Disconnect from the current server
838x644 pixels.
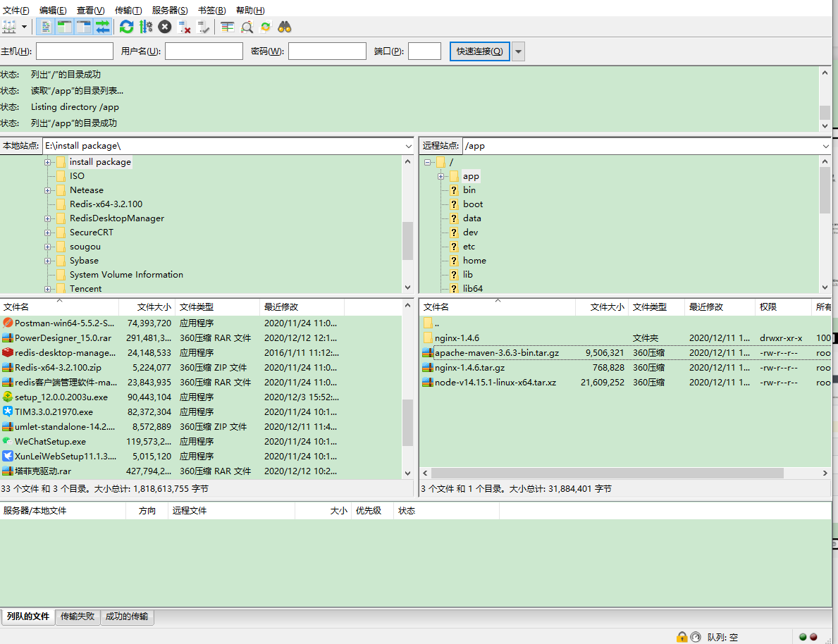point(185,27)
